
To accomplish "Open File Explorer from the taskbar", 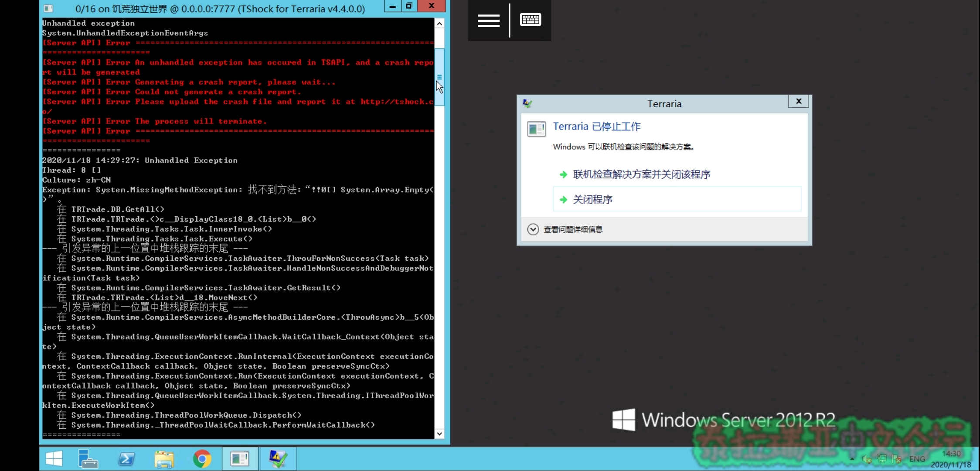I will (164, 459).
